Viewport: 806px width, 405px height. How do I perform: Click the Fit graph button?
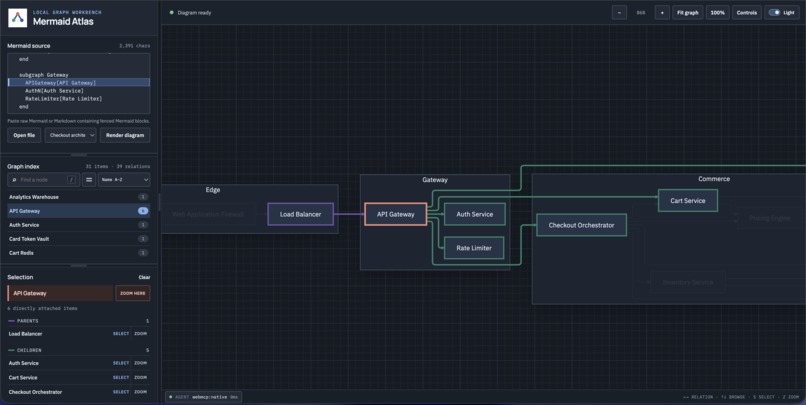(x=688, y=13)
